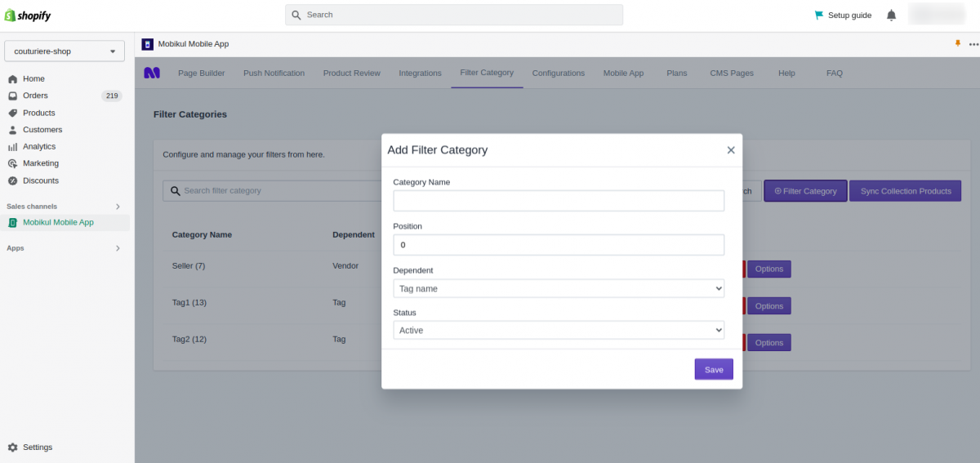Open the notifications bell
Image resolution: width=980 pixels, height=463 pixels.
[x=891, y=15]
